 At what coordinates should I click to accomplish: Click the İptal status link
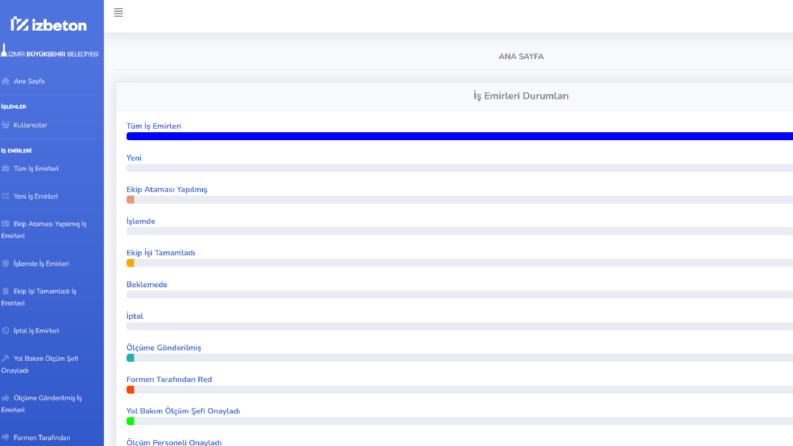click(135, 316)
